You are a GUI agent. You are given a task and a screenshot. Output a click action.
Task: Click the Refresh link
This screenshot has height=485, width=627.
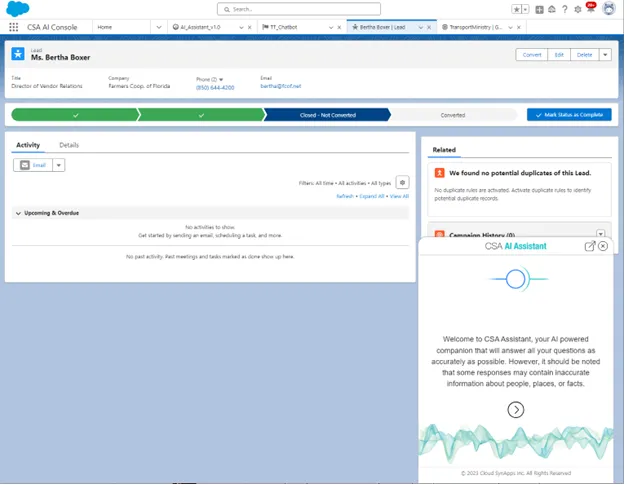[x=346, y=197]
